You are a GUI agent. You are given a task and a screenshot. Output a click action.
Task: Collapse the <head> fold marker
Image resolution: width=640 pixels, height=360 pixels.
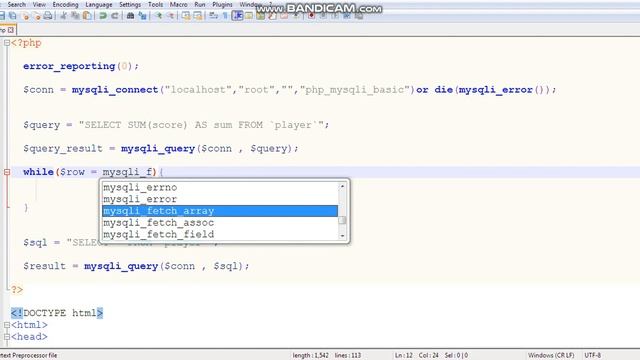pyautogui.click(x=7, y=337)
